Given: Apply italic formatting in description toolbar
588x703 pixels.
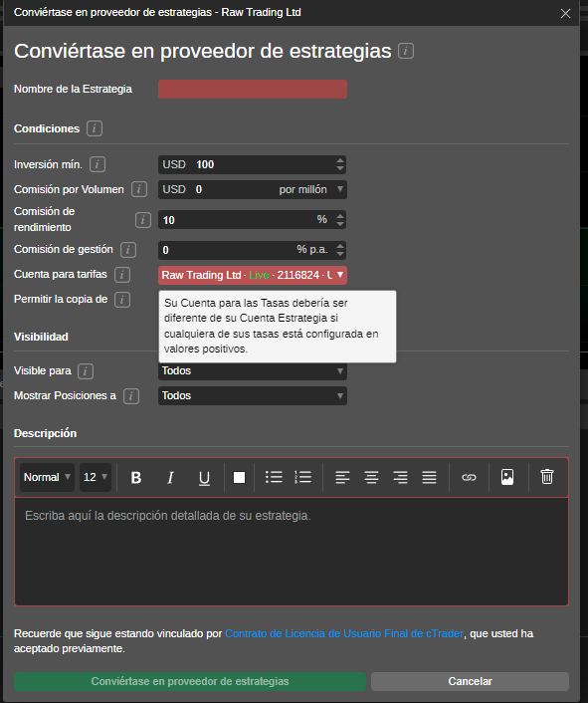Looking at the screenshot, I should point(170,478).
